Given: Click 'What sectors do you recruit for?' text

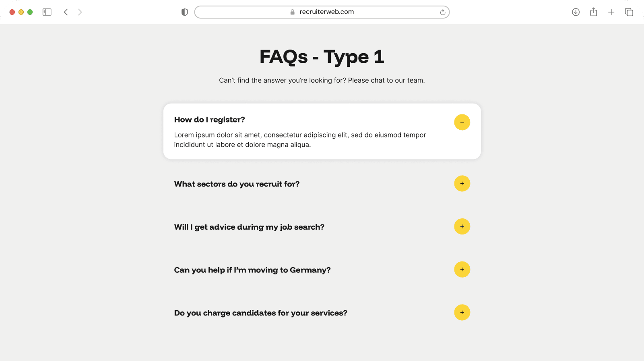Looking at the screenshot, I should [x=237, y=184].
